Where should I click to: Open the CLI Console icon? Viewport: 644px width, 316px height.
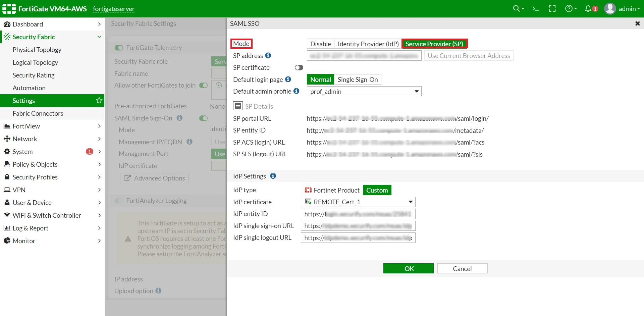tap(536, 8)
